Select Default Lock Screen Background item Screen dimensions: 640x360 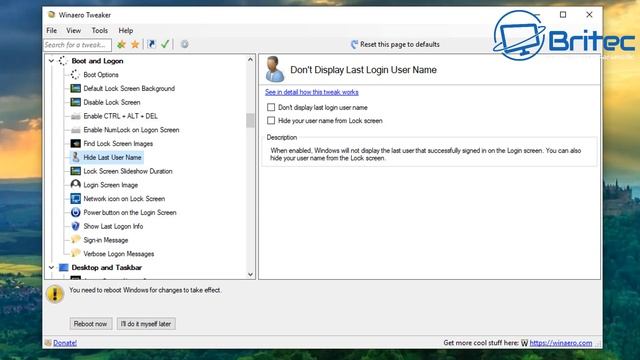pyautogui.click(x=129, y=89)
